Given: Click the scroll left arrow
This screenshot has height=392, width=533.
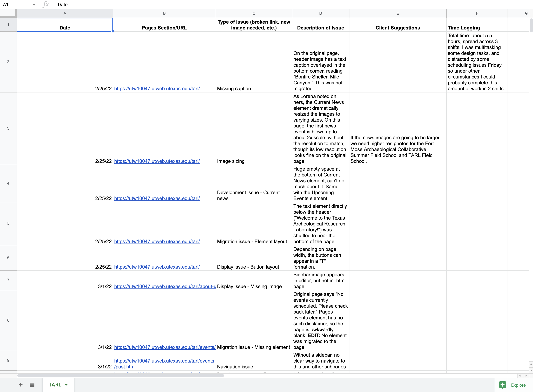Looking at the screenshot, I should click(x=520, y=376).
